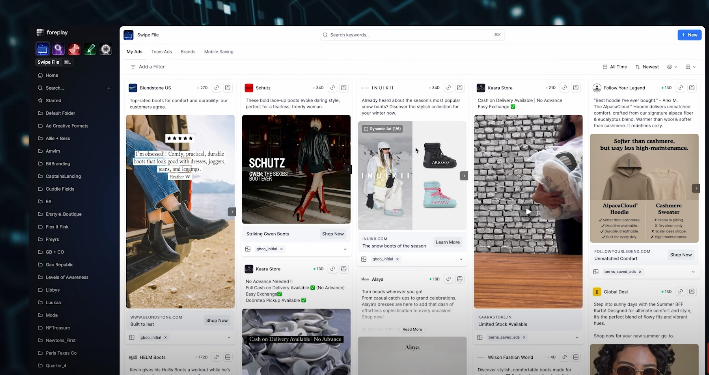Screen dimensions: 709x375
Task: Click the play button on Kaara Store video
Action: pyautogui.click(x=528, y=211)
